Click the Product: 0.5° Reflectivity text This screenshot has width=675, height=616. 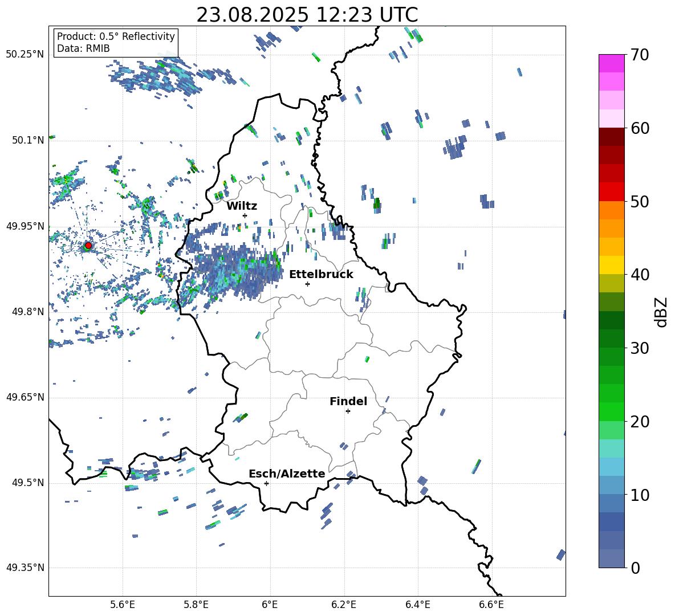pyautogui.click(x=116, y=36)
